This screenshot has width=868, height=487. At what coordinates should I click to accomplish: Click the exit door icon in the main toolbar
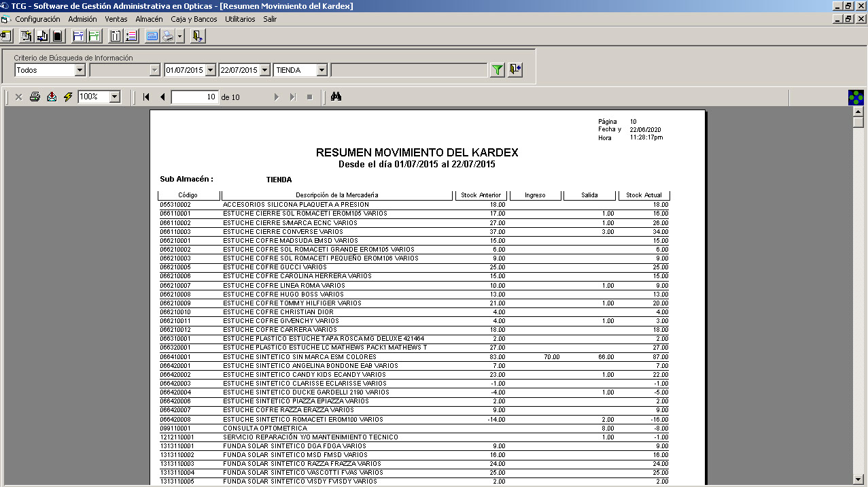tap(197, 36)
